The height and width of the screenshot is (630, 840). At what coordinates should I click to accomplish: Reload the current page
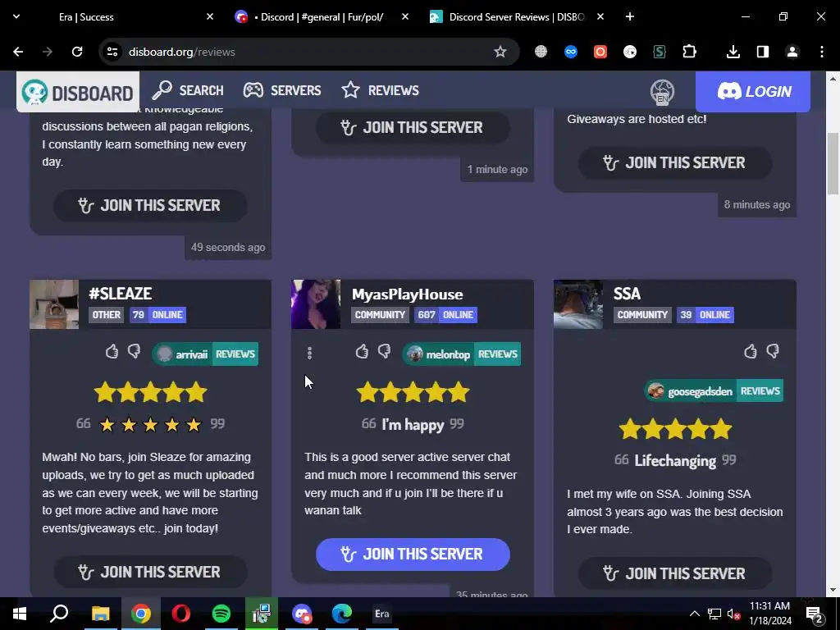(x=77, y=52)
